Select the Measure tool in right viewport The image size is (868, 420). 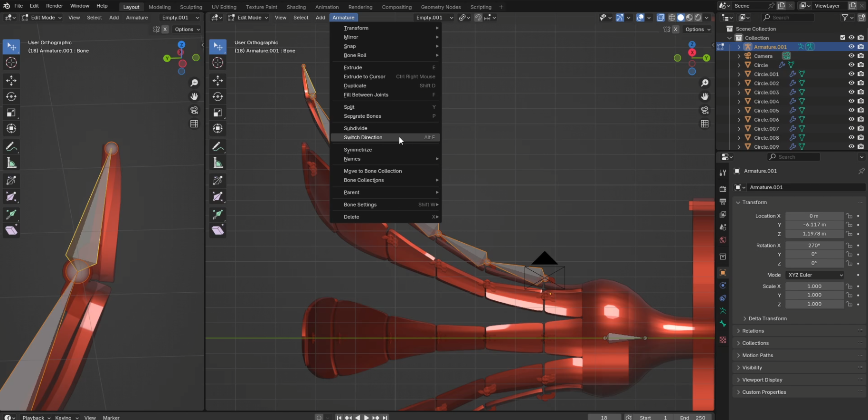pos(218,163)
